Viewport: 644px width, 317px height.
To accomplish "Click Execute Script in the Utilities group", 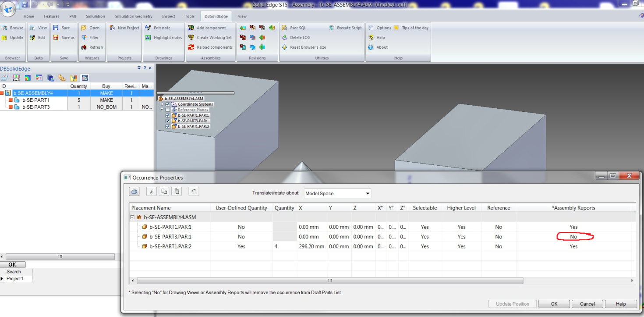I will 345,28.
